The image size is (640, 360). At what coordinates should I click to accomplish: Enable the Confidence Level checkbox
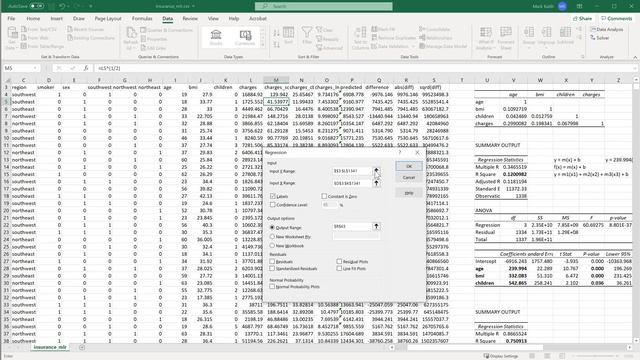[272, 205]
